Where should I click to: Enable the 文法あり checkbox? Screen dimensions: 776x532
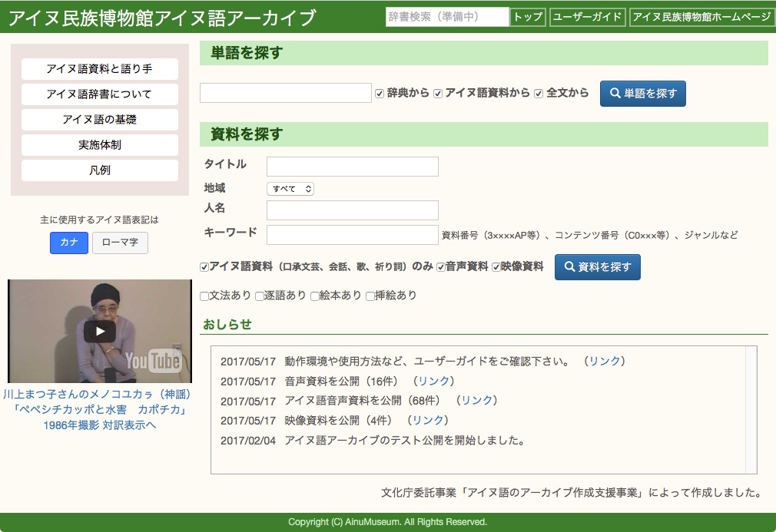click(x=204, y=296)
